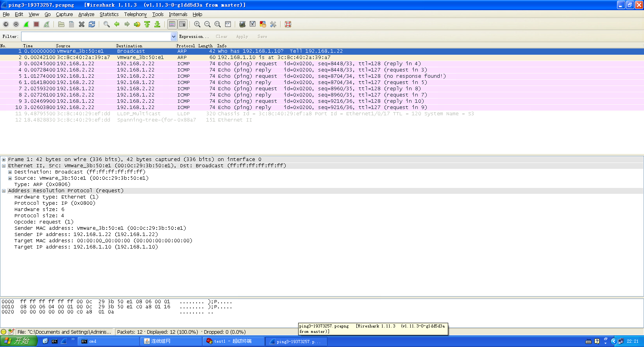Start a new live capture
This screenshot has height=347, width=644.
[x=26, y=24]
